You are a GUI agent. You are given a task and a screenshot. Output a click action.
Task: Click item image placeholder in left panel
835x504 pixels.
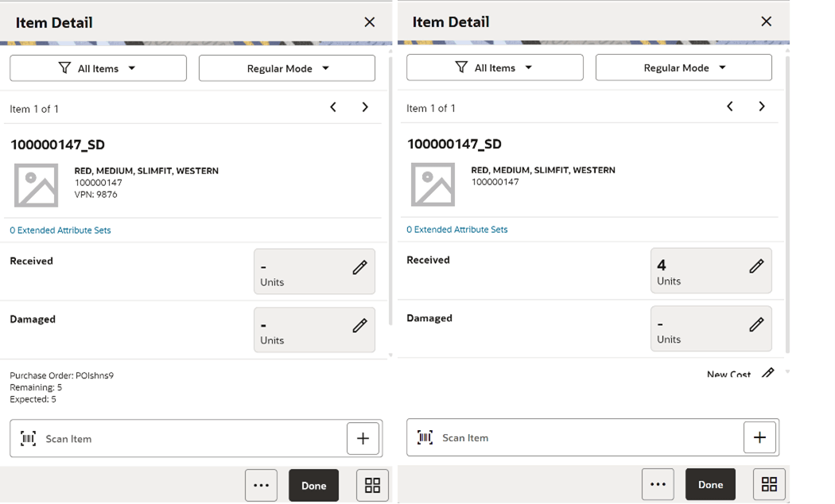[x=37, y=185]
